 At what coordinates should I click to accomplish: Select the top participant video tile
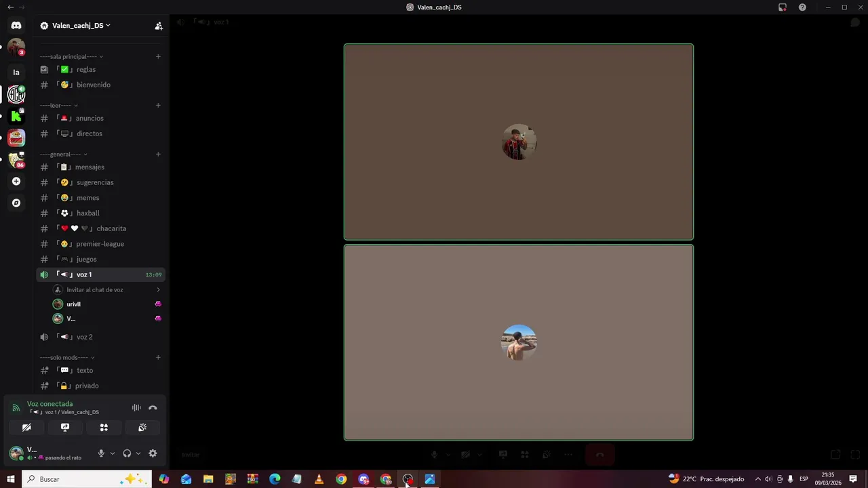point(519,142)
